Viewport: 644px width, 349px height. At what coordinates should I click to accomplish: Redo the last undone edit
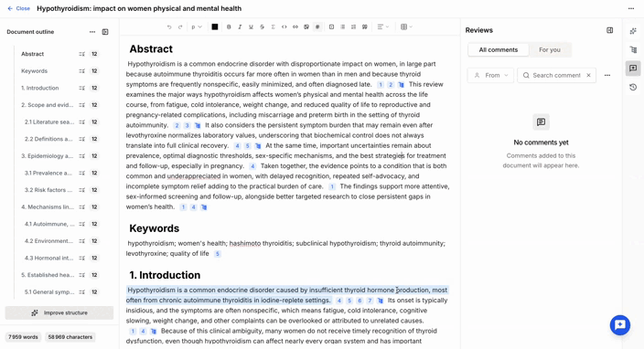180,27
